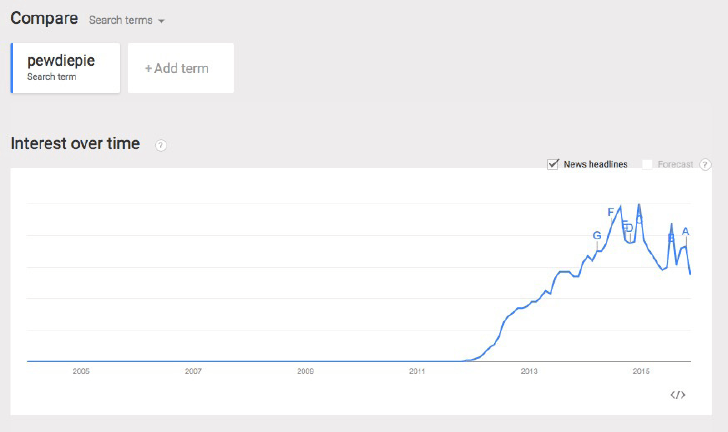Click the 2007 year axis label
Image resolution: width=728 pixels, height=432 pixels.
click(193, 371)
